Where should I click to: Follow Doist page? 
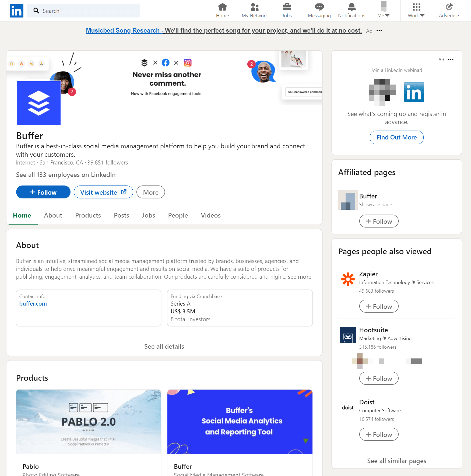click(379, 434)
